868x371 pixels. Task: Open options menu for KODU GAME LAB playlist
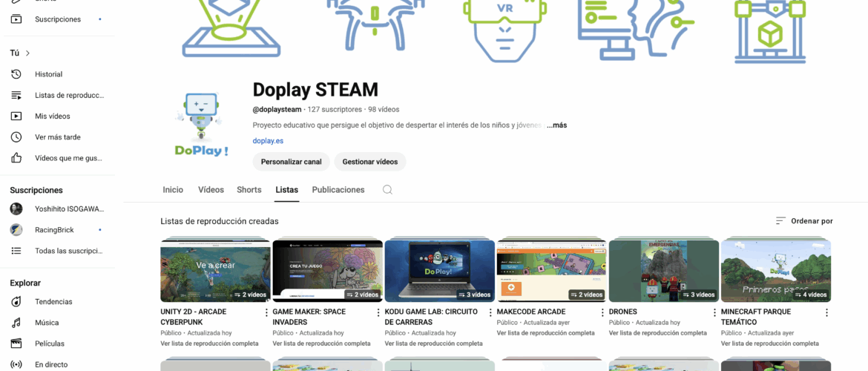(490, 312)
